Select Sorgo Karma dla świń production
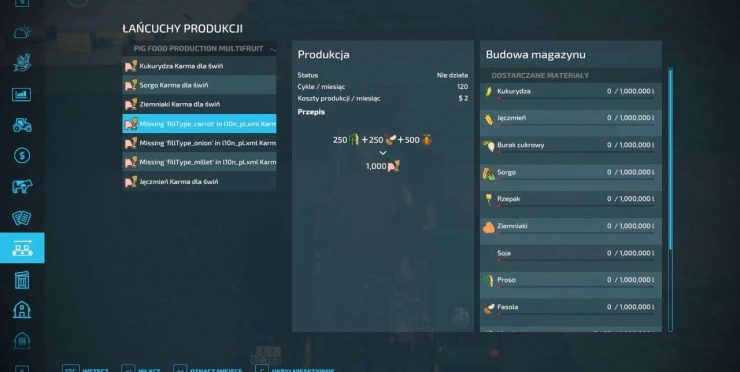This screenshot has height=372, width=740. 199,85
